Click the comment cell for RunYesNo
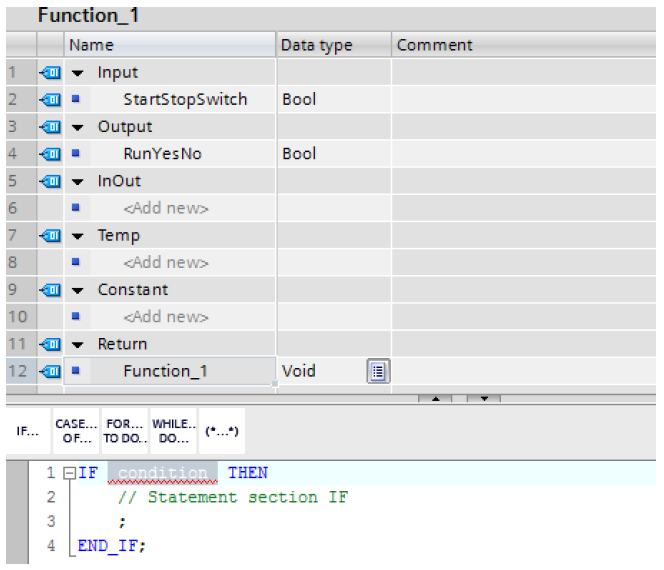The image size is (664, 570). point(524,154)
